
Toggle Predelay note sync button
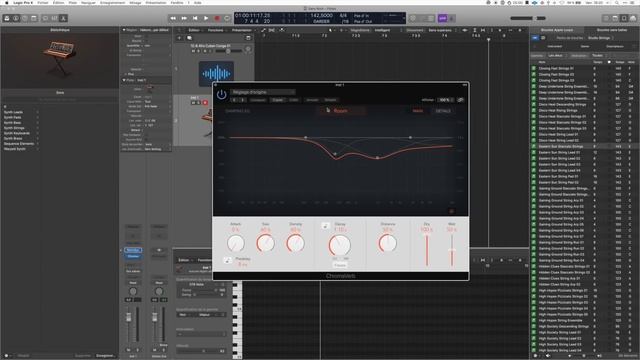[x=228, y=260]
